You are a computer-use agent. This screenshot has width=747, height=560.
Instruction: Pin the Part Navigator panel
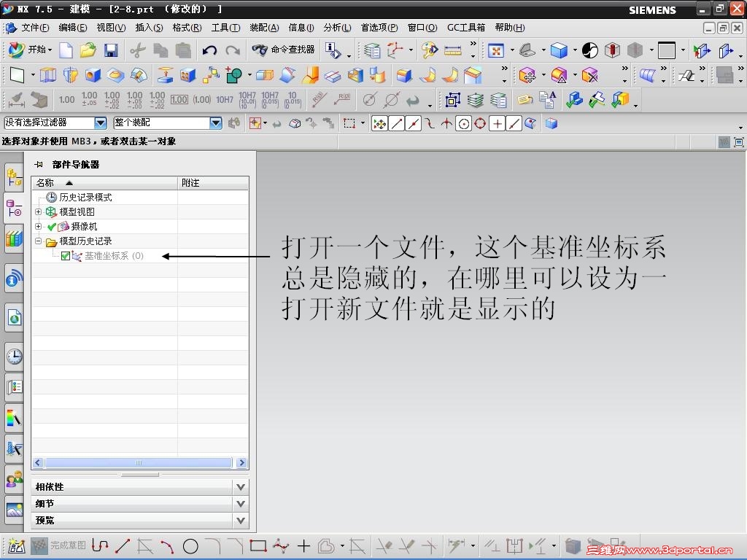pyautogui.click(x=39, y=164)
